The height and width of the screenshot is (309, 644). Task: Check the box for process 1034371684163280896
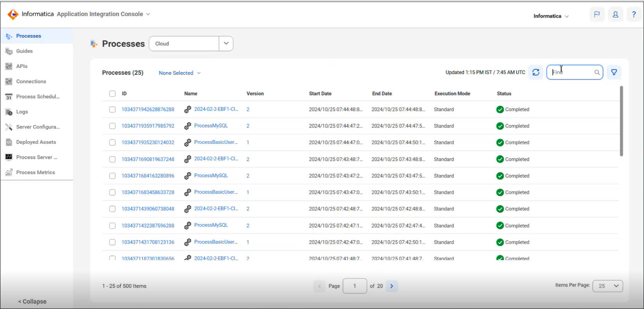[113, 176]
